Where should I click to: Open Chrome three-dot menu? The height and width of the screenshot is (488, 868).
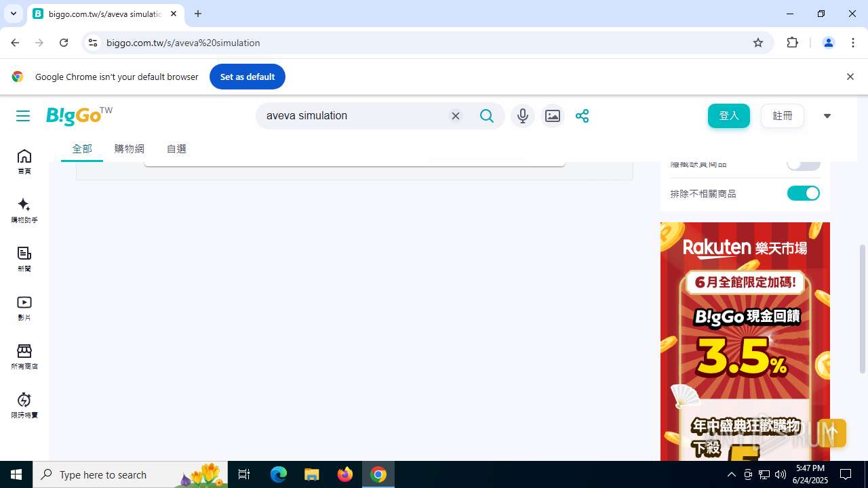tap(853, 43)
